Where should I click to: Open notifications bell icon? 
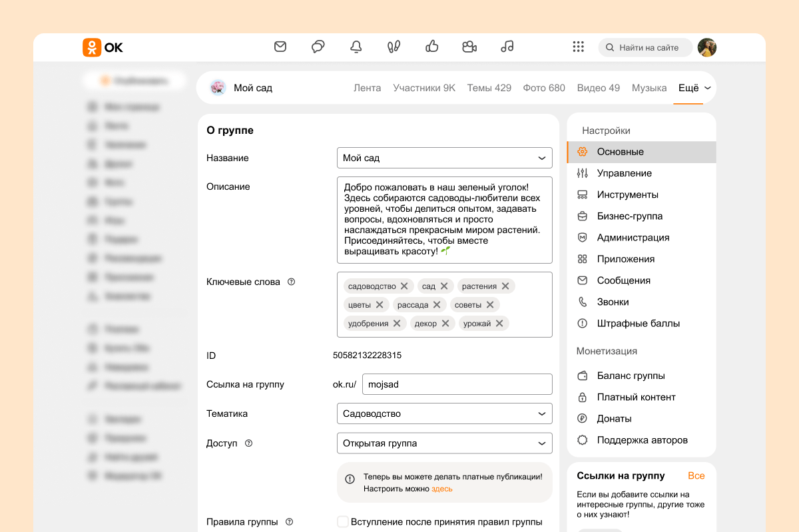(356, 47)
